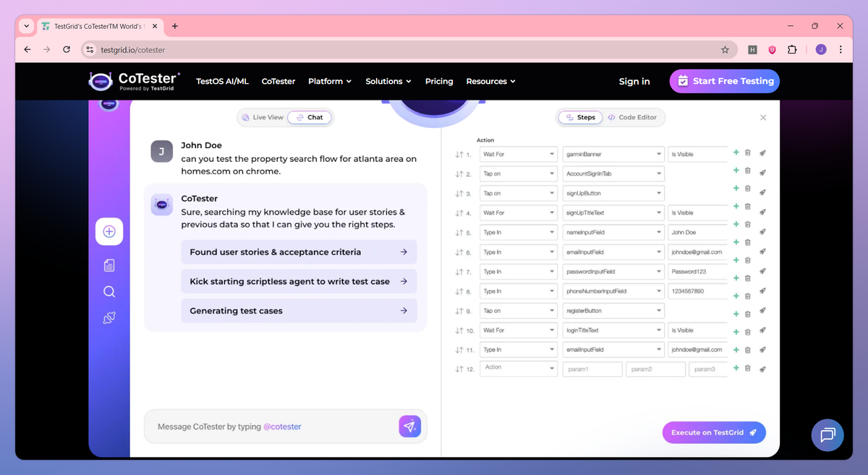Open the garminBanner element dropdown
The height and width of the screenshot is (475, 868).
(613, 154)
